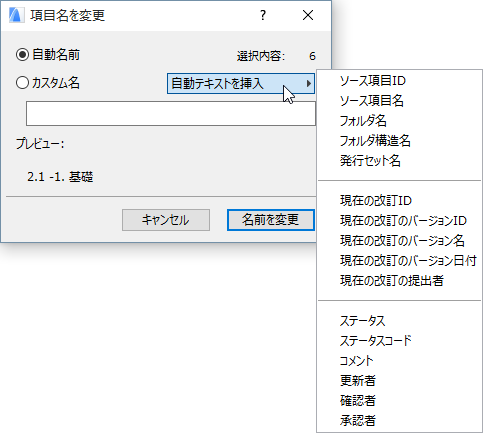
Task: Choose 現在の改訂のバージョン名 entry
Action: 399,241
